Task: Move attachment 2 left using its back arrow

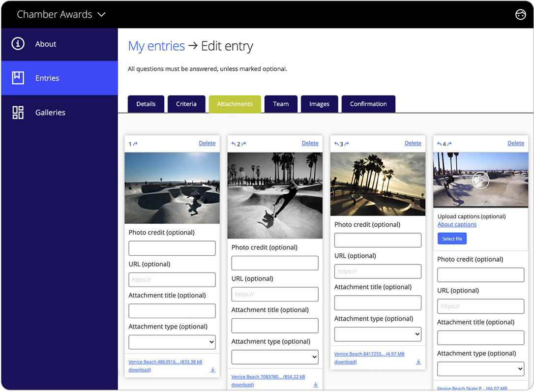Action: pos(235,143)
